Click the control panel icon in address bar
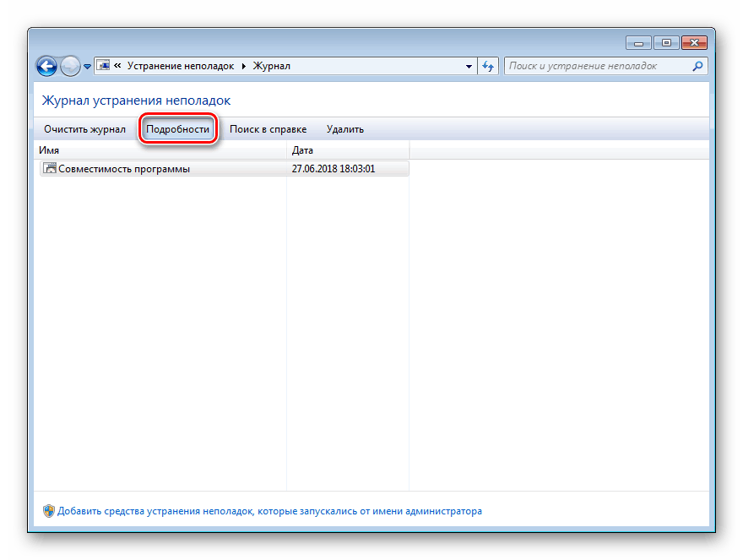This screenshot has height=560, width=743. [x=104, y=65]
